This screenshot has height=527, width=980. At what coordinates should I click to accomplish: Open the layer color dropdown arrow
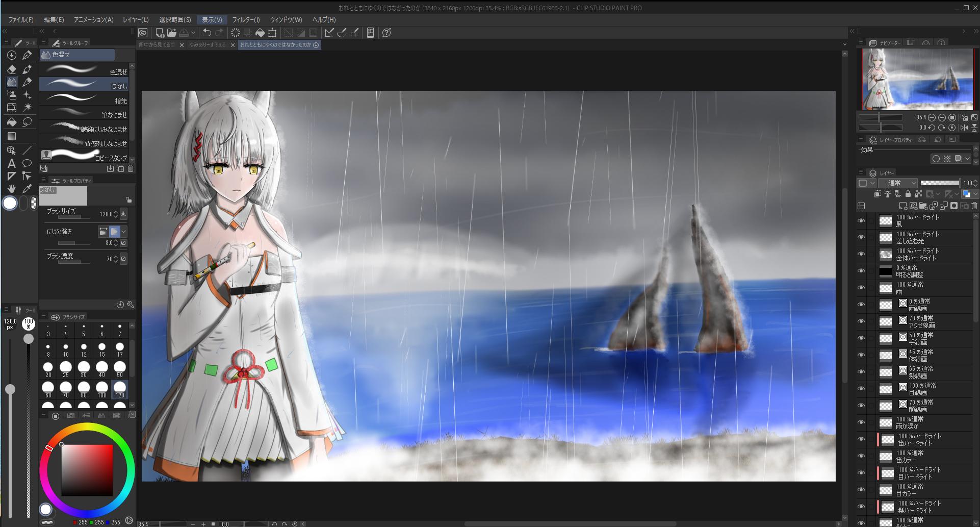(975, 194)
